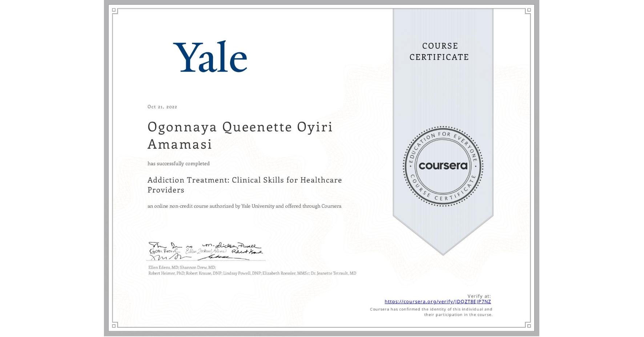644x337 pixels.
Task: Click the has successfully completed text
Action: (178, 163)
